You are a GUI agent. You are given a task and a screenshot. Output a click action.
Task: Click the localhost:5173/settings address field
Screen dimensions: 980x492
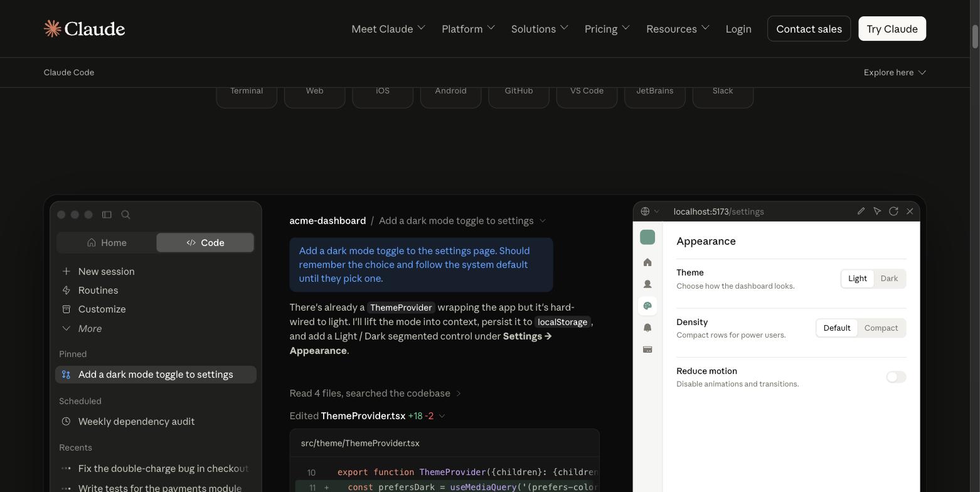click(718, 211)
